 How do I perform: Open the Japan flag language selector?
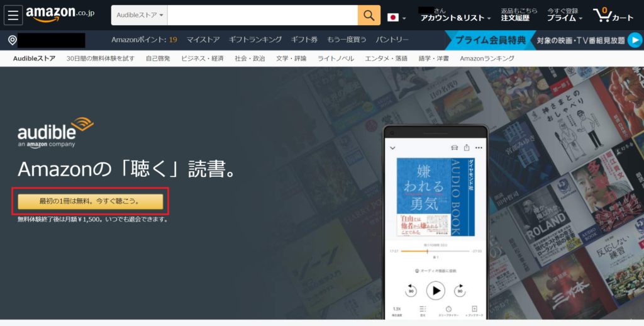pos(396,18)
